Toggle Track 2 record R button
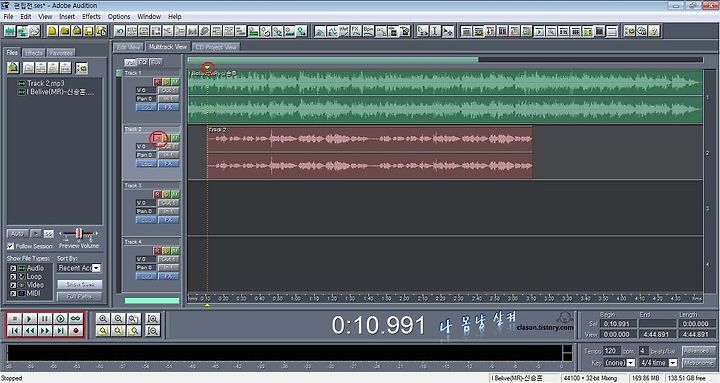 [158, 138]
